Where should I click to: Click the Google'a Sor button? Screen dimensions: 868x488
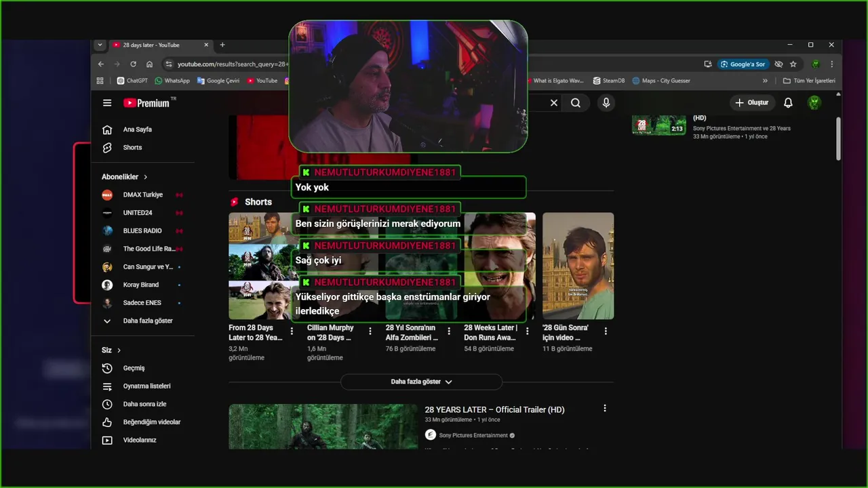tap(743, 64)
